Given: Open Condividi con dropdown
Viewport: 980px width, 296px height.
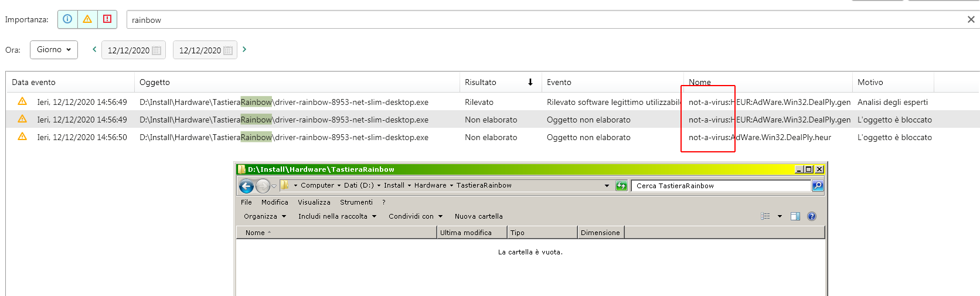Looking at the screenshot, I should [x=416, y=216].
